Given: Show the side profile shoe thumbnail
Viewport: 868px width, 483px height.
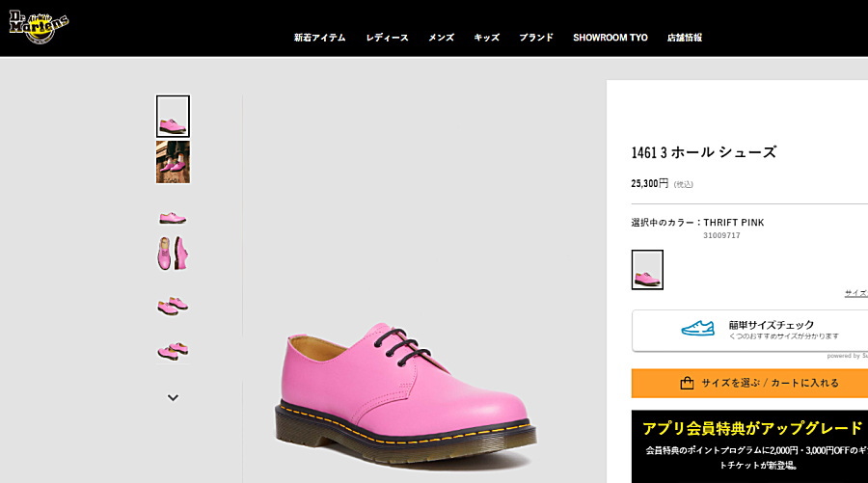Looking at the screenshot, I should [173, 218].
